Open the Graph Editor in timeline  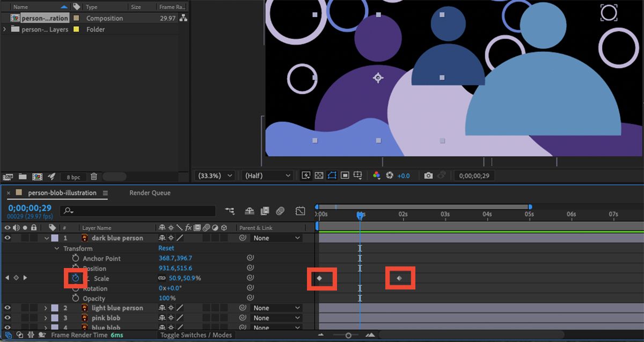point(300,211)
